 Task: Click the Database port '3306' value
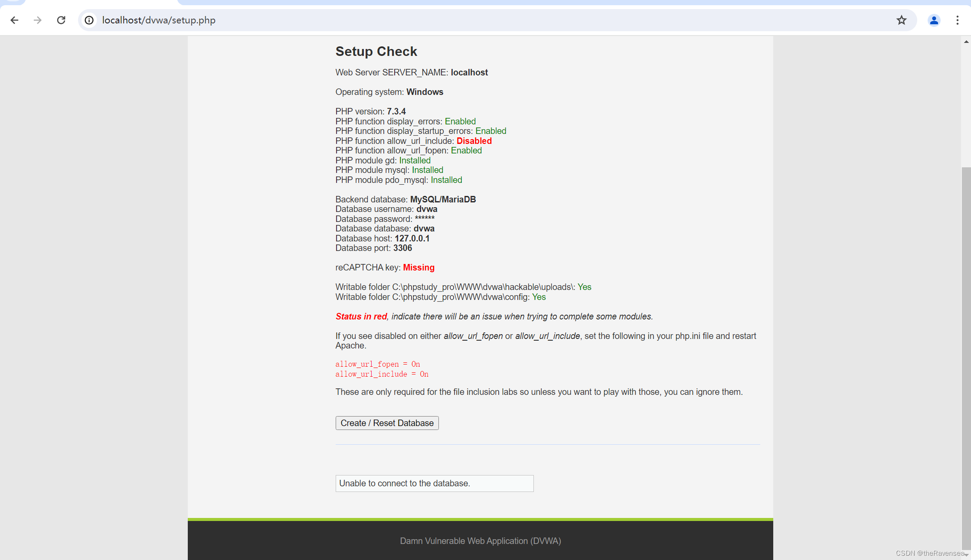click(402, 248)
